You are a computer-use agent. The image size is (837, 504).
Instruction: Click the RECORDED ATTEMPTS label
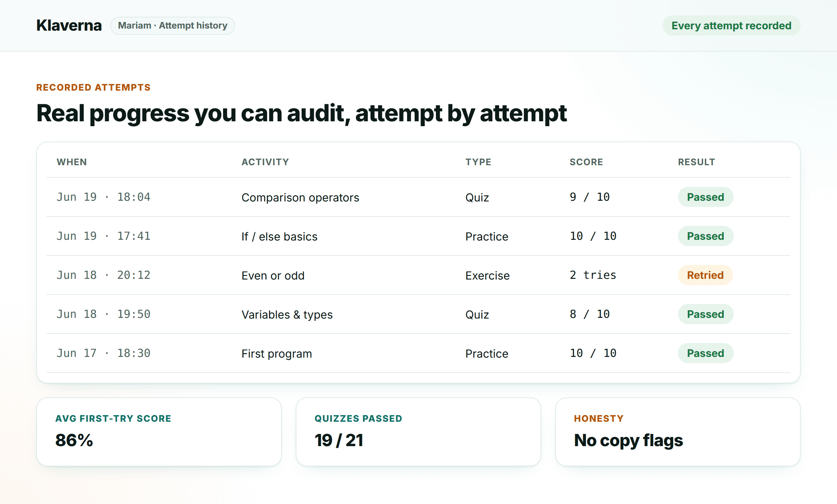coord(93,87)
